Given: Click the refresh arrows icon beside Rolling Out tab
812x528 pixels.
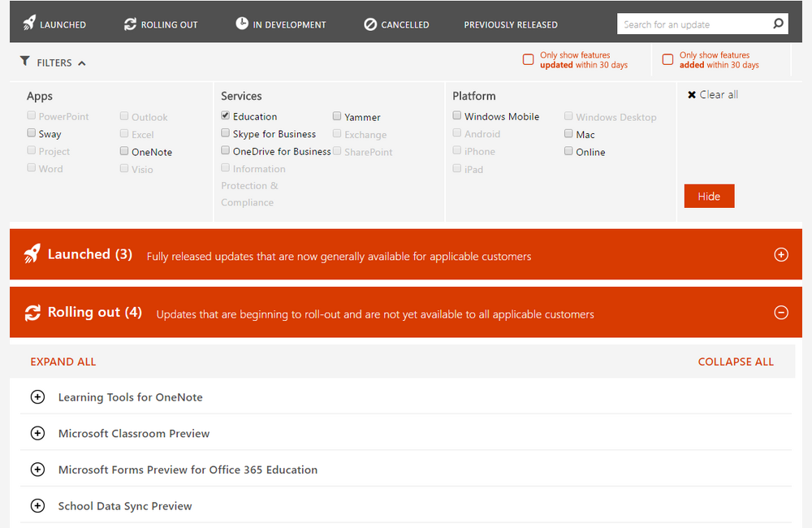Looking at the screenshot, I should (x=130, y=24).
